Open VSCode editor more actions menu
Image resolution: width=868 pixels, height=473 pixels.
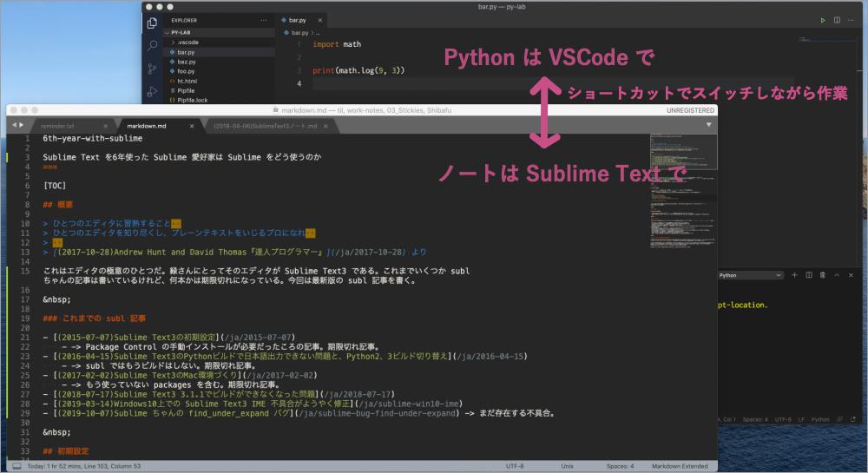click(851, 21)
